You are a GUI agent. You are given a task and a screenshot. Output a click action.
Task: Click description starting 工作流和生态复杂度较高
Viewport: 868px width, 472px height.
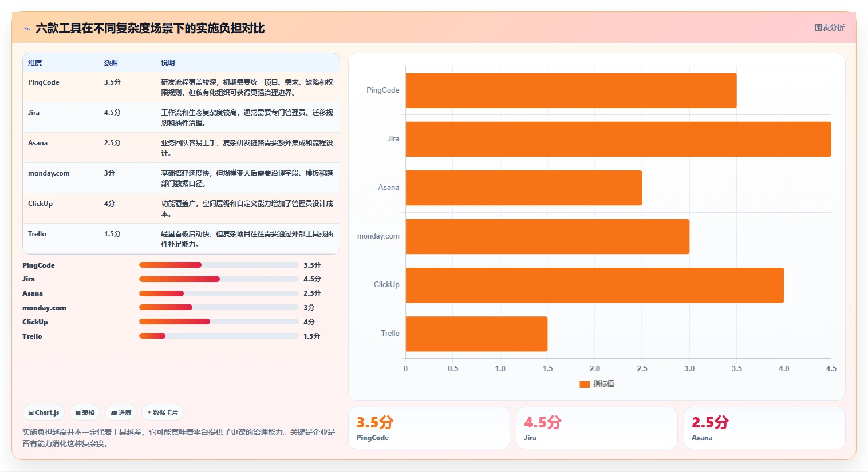tap(247, 118)
